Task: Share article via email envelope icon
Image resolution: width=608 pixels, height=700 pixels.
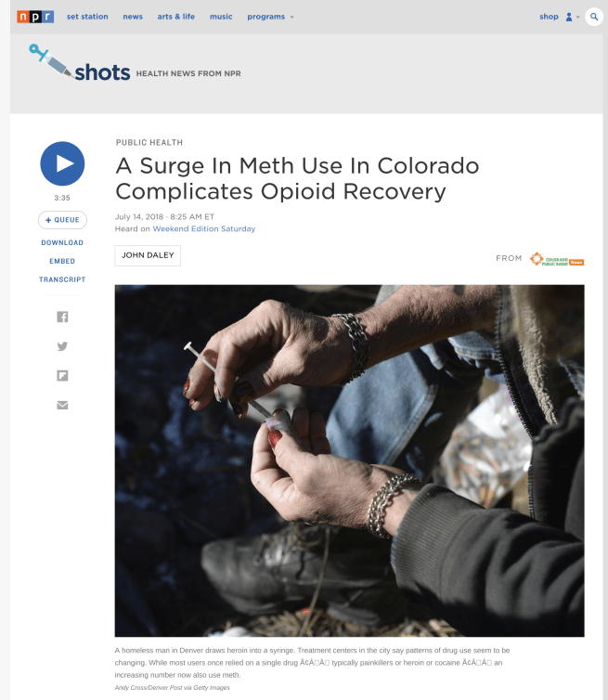Action: tap(62, 406)
